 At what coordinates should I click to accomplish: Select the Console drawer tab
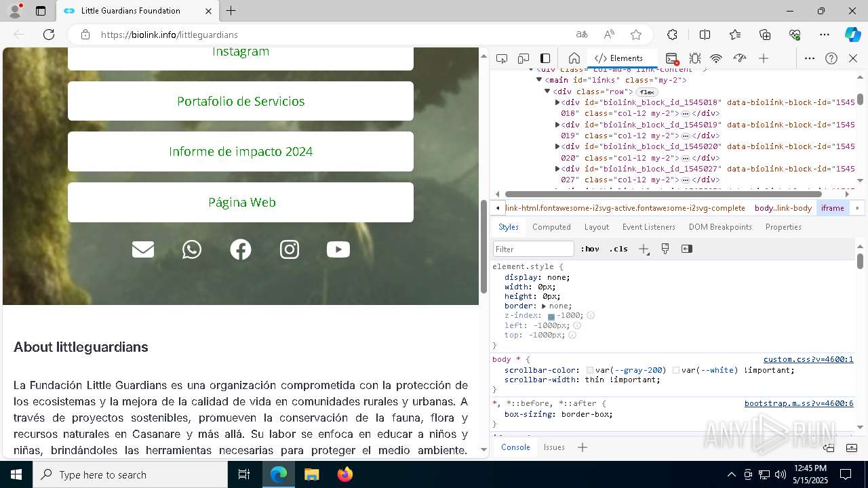pos(515,447)
